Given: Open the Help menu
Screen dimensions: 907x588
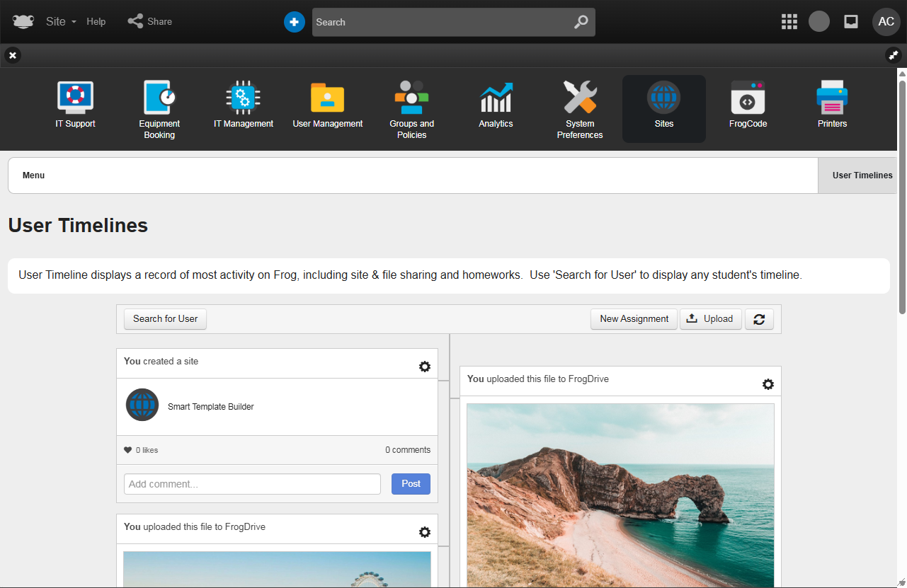Looking at the screenshot, I should (x=96, y=22).
